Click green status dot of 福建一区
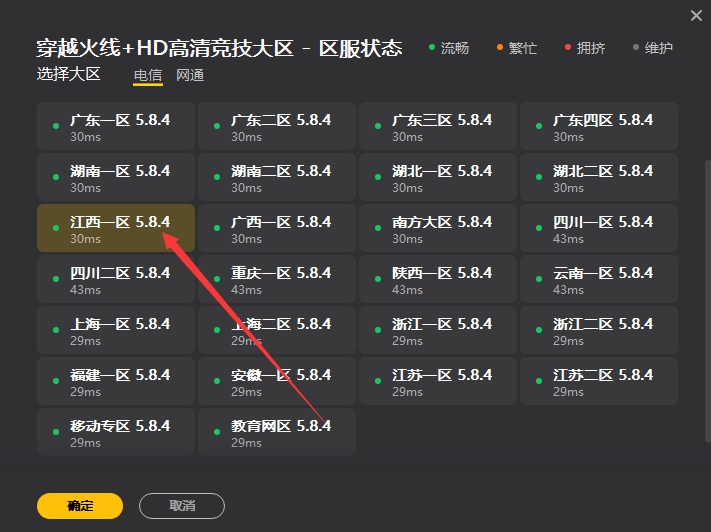711x532 pixels. tap(56, 381)
